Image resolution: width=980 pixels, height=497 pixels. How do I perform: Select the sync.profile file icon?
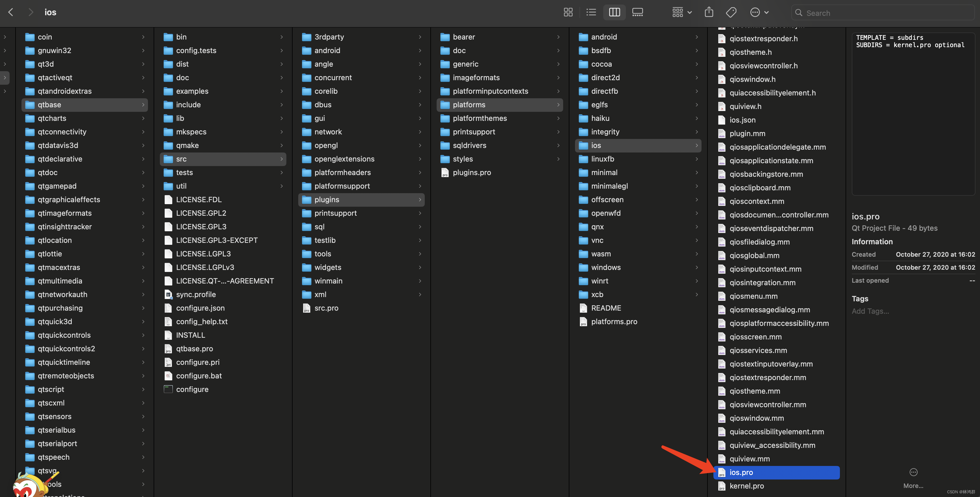tap(168, 294)
